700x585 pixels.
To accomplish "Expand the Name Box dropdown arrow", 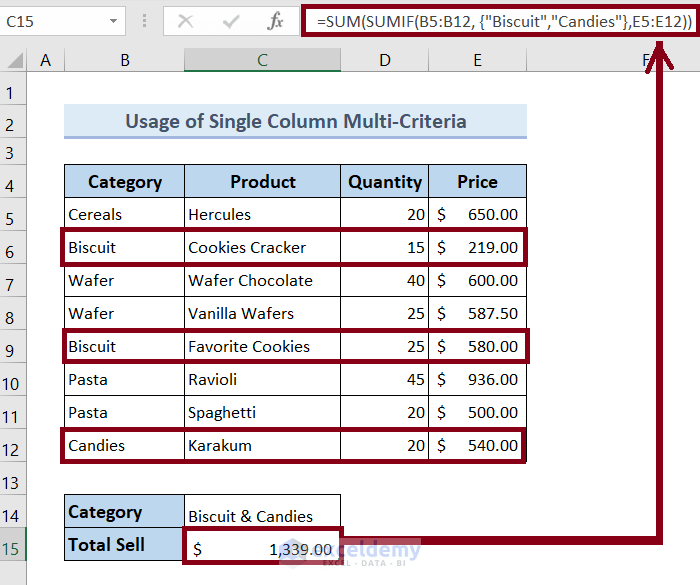I will pos(113,21).
